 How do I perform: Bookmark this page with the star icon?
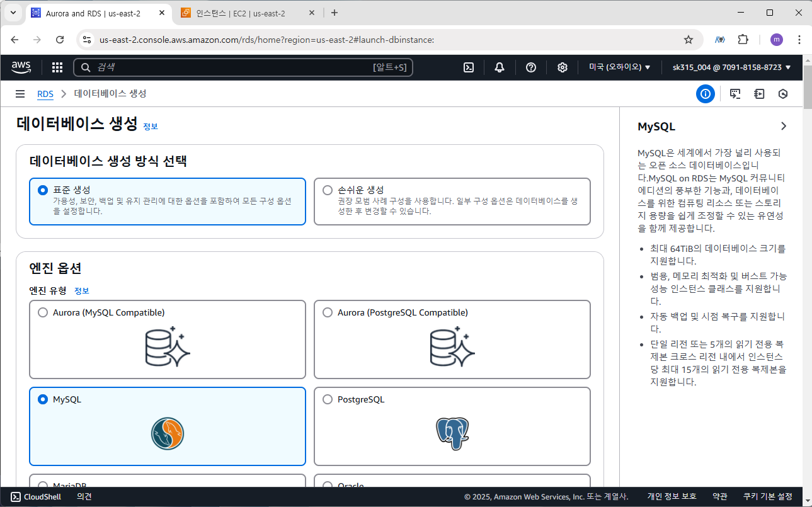point(689,40)
